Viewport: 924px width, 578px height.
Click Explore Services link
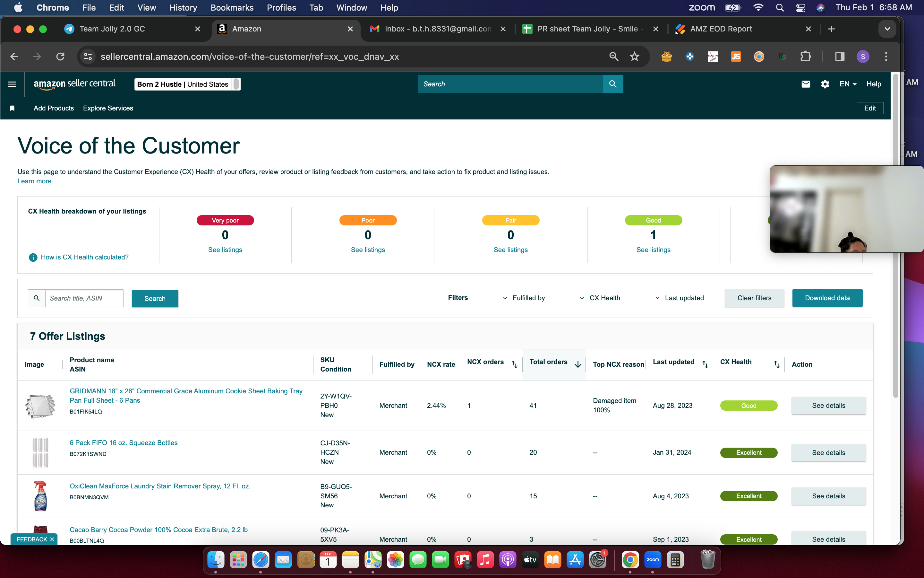click(x=108, y=108)
